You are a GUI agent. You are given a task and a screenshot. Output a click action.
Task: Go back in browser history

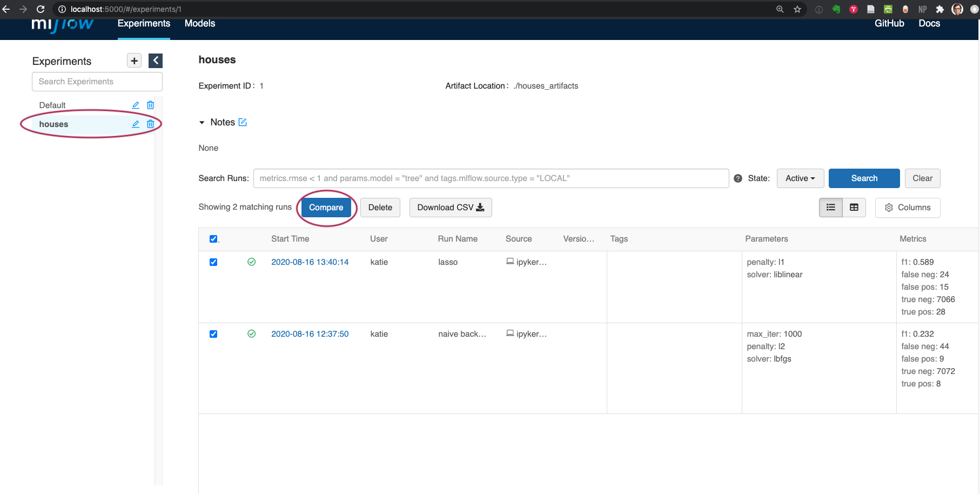click(x=6, y=9)
